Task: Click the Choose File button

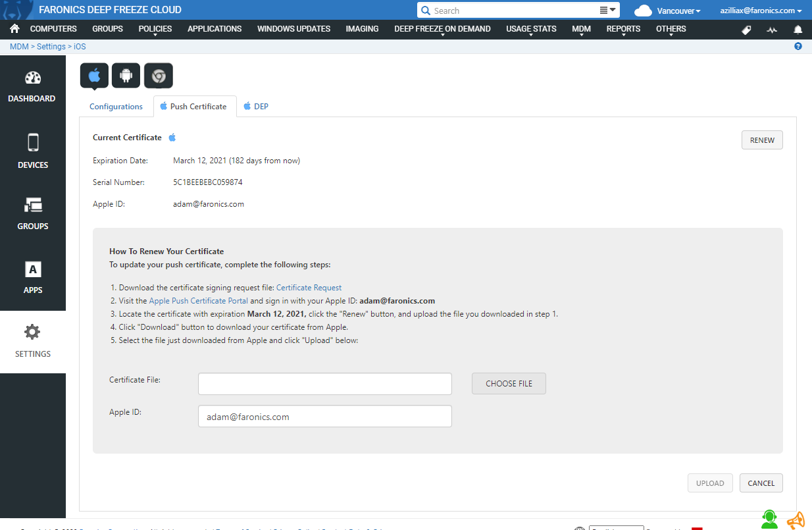Action: pos(509,384)
